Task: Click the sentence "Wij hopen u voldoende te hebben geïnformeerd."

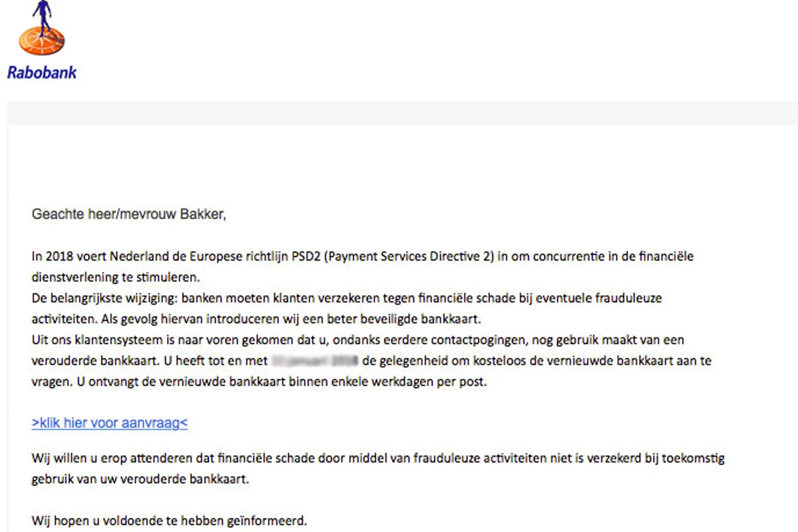Action: 169,521
